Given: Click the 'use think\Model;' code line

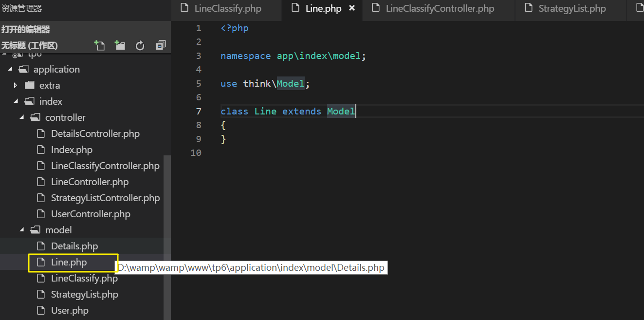Looking at the screenshot, I should pos(265,84).
